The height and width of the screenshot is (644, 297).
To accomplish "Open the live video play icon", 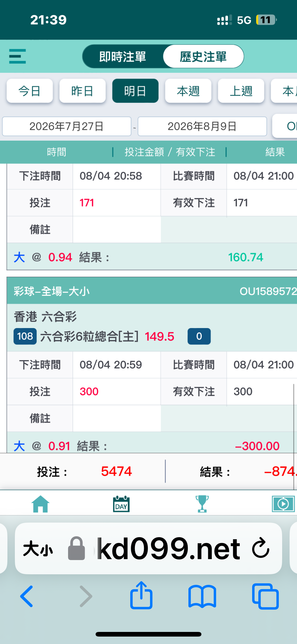I will (283, 504).
